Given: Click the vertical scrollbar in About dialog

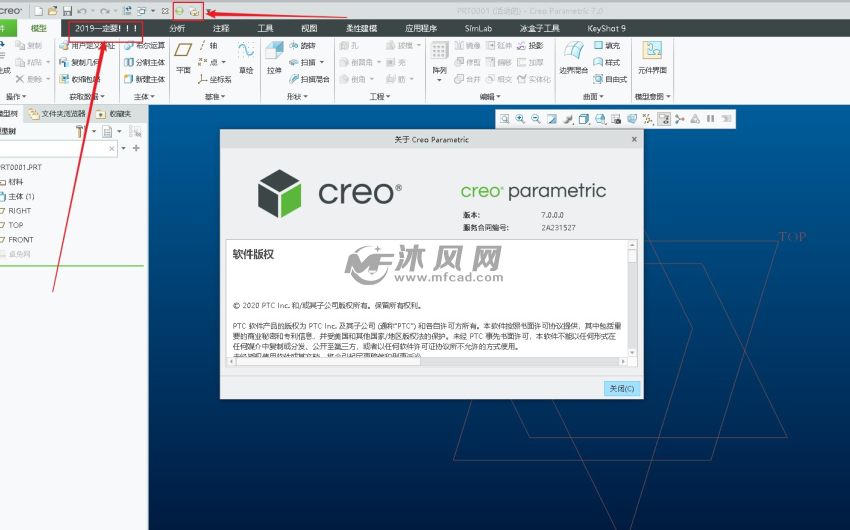Looking at the screenshot, I should (x=632, y=298).
